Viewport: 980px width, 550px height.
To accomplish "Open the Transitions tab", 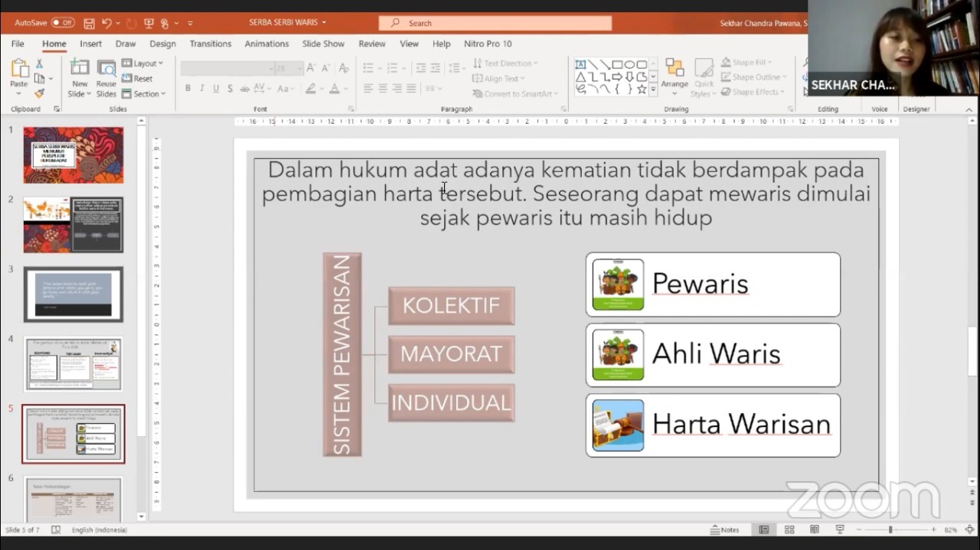I will (x=211, y=44).
